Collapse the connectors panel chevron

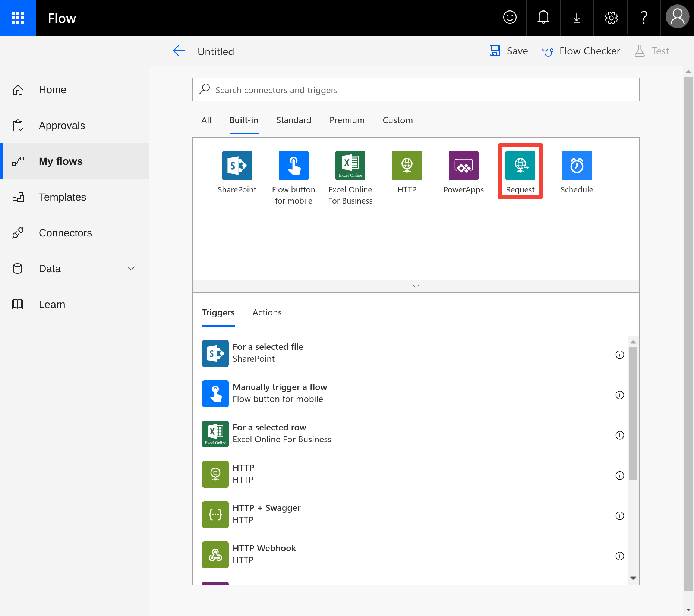[x=416, y=286]
